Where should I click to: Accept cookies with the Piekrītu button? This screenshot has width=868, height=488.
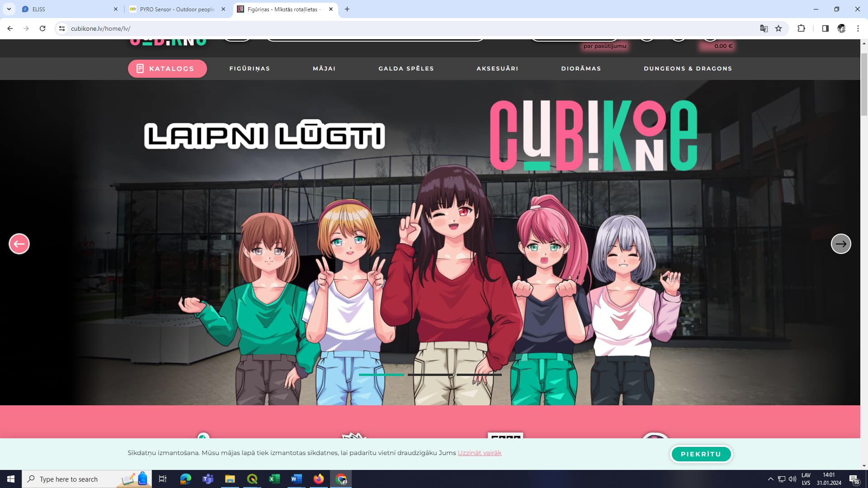coord(701,454)
